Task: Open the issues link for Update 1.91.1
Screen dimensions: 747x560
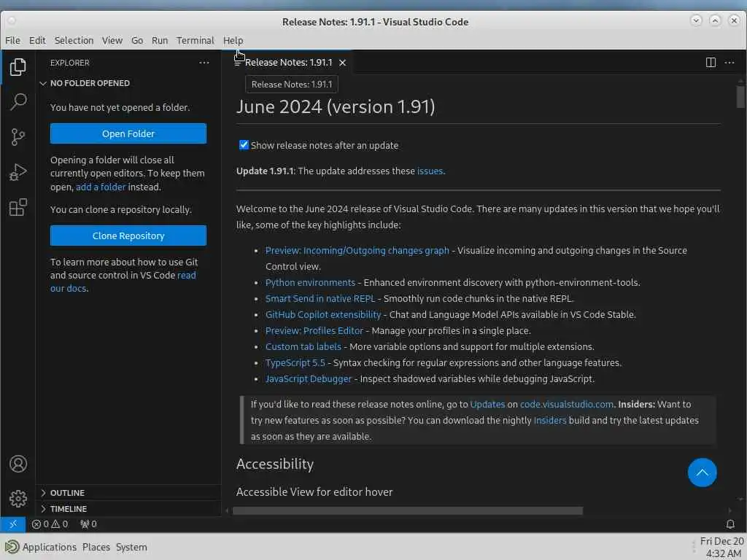Action: click(430, 171)
